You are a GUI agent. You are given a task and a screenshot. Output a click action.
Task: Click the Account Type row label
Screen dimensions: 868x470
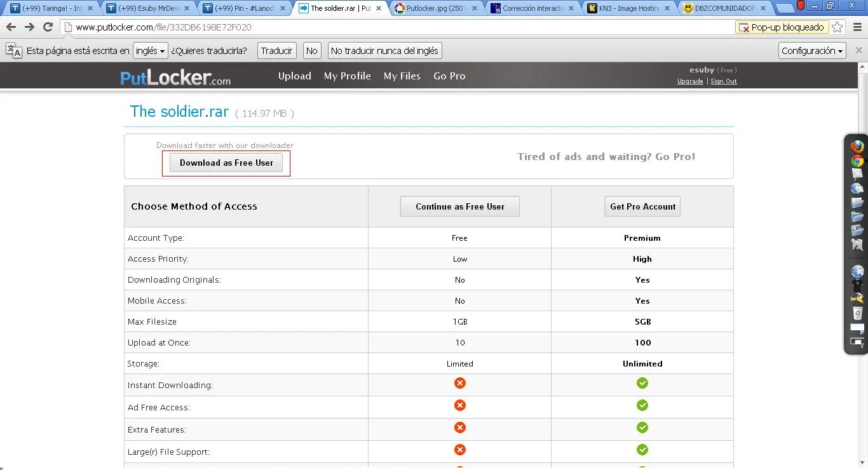(156, 238)
